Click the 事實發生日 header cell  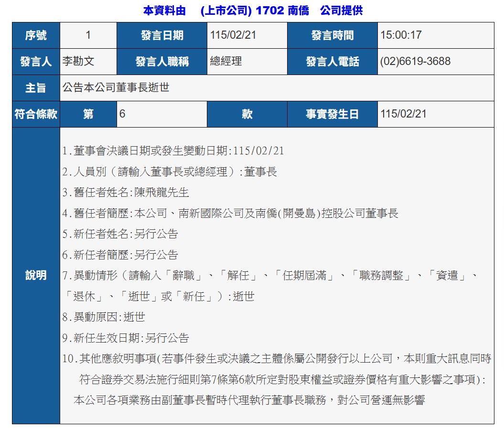332,114
